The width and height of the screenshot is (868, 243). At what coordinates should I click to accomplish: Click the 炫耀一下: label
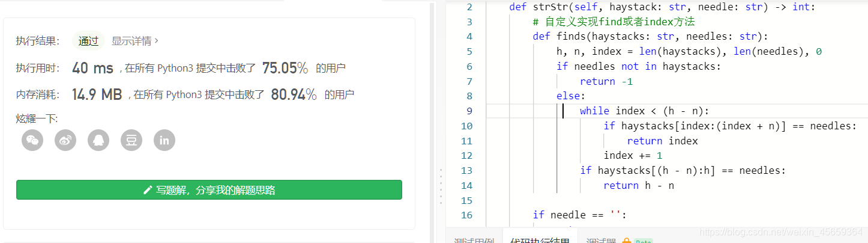(37, 118)
